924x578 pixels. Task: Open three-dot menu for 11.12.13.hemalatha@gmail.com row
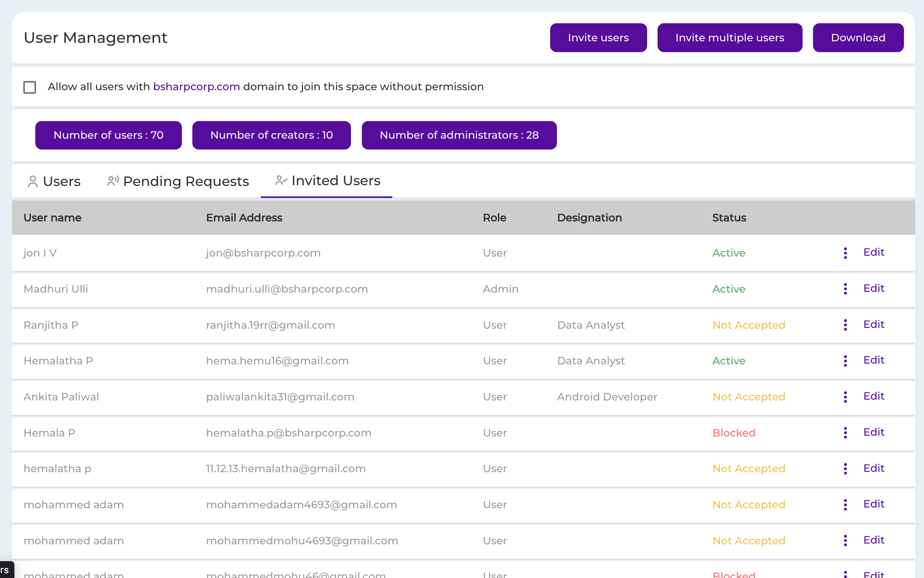coord(845,469)
